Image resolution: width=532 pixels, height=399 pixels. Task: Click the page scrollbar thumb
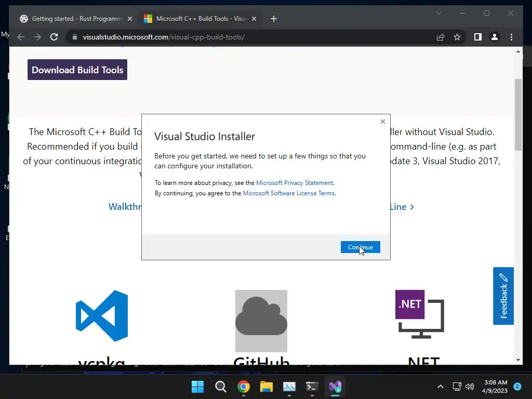click(518, 115)
